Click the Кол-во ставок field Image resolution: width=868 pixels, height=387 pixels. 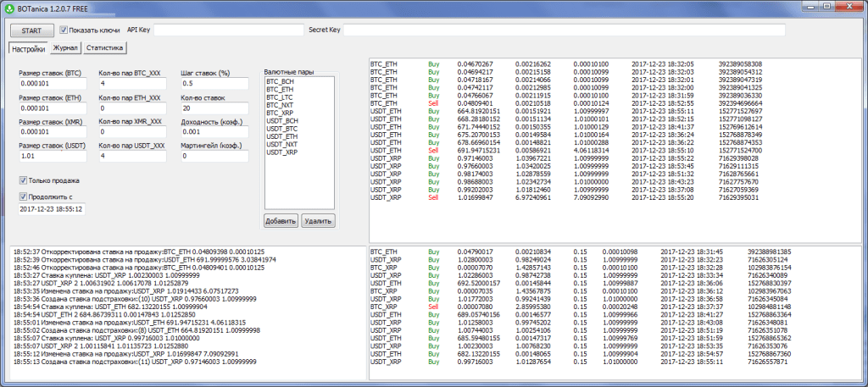(214, 108)
